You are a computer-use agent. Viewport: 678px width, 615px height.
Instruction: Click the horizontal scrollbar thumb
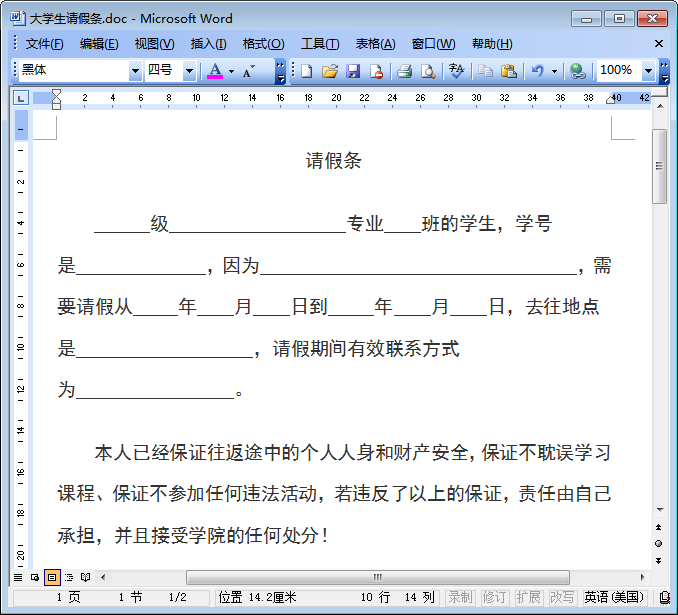click(x=377, y=577)
